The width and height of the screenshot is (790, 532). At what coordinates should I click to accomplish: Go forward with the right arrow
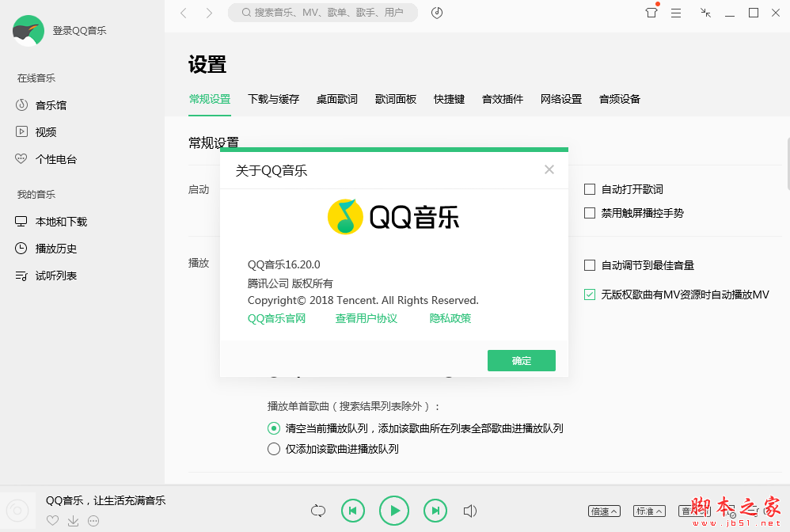tap(209, 13)
